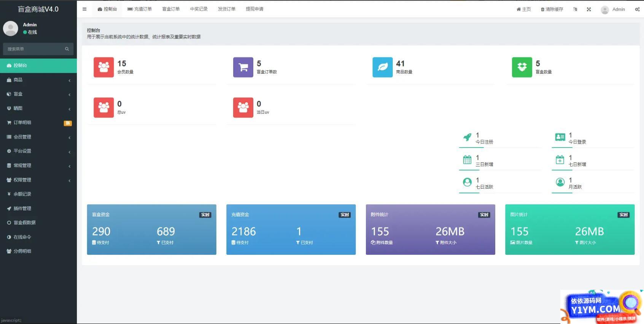
Task: Open 在线命令 in the sidebar
Action: coord(38,237)
